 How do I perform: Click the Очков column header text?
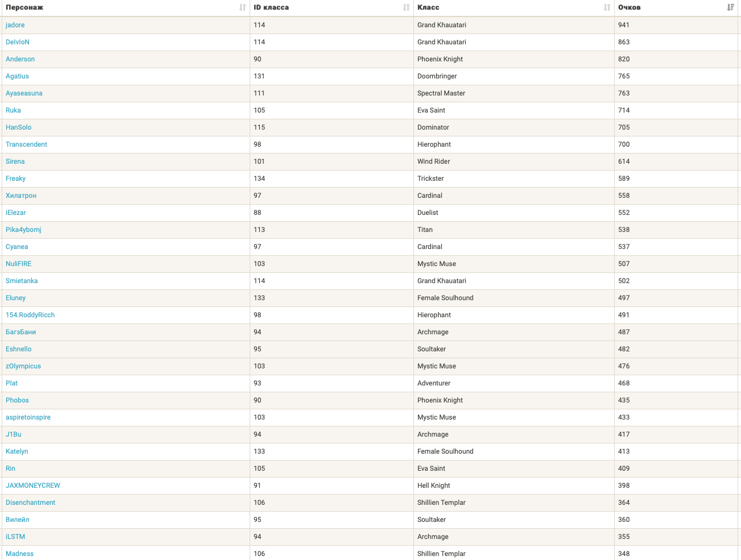(x=630, y=7)
